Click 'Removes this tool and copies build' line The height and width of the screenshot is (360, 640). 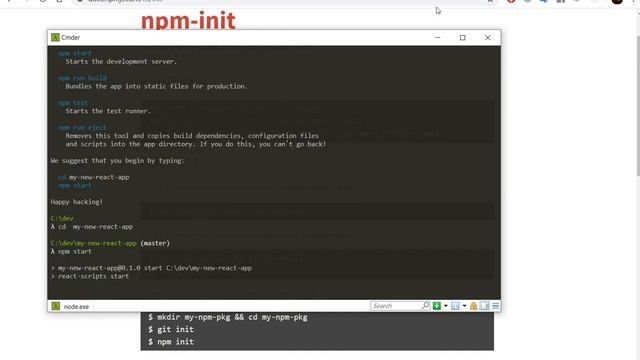[x=192, y=136]
